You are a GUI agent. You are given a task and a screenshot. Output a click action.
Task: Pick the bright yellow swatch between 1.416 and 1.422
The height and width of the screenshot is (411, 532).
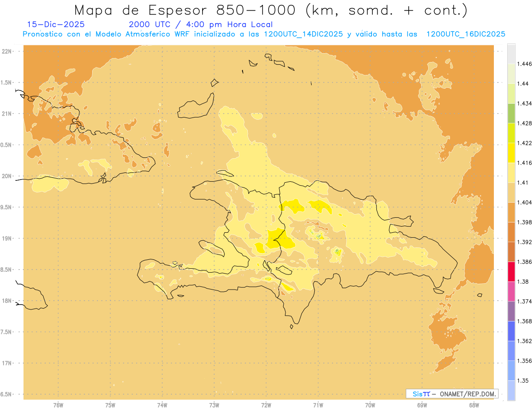(511, 153)
